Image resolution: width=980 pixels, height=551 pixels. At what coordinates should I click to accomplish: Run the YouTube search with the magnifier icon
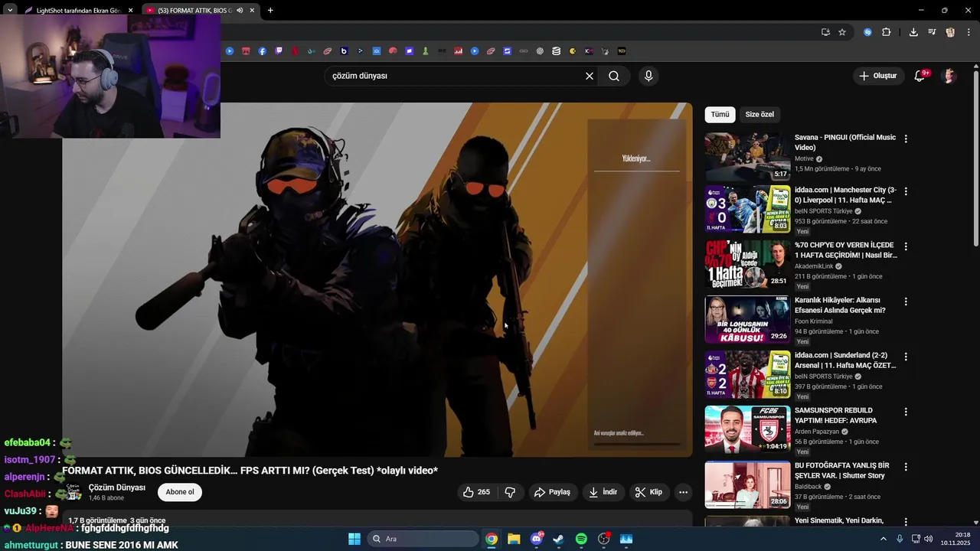614,76
